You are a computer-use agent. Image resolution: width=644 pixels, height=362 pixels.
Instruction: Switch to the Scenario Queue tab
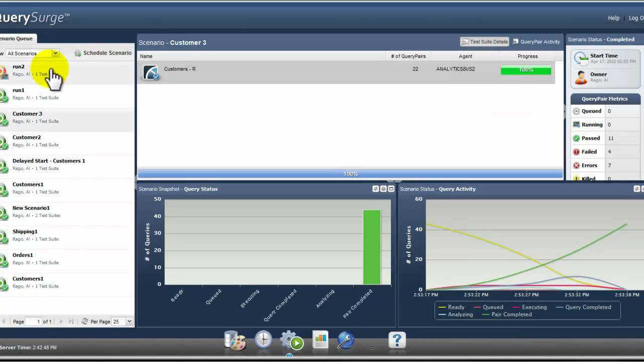pos(17,38)
